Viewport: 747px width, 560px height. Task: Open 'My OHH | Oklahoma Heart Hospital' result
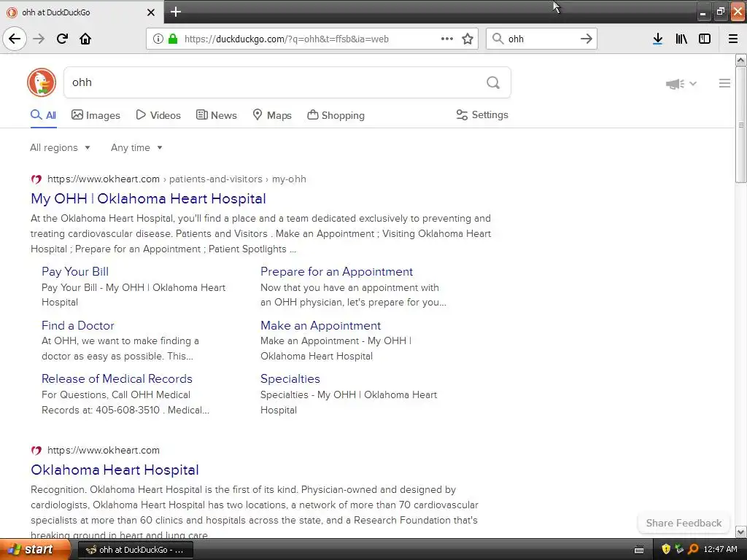tap(148, 198)
